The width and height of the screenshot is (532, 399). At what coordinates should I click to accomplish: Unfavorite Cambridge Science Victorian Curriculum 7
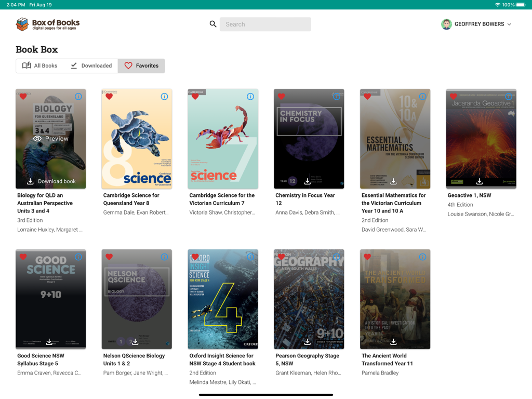pos(195,96)
